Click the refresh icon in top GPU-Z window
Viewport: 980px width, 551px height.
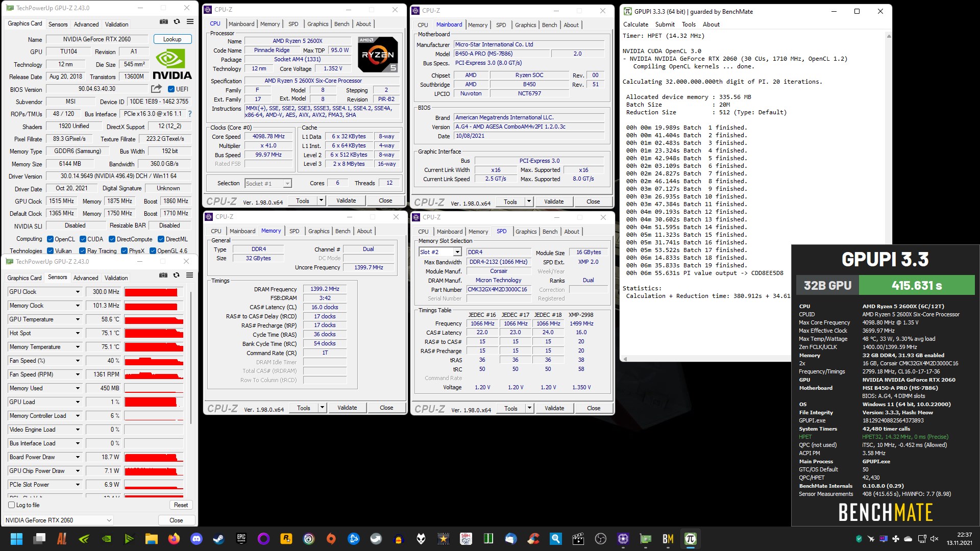pos(177,22)
